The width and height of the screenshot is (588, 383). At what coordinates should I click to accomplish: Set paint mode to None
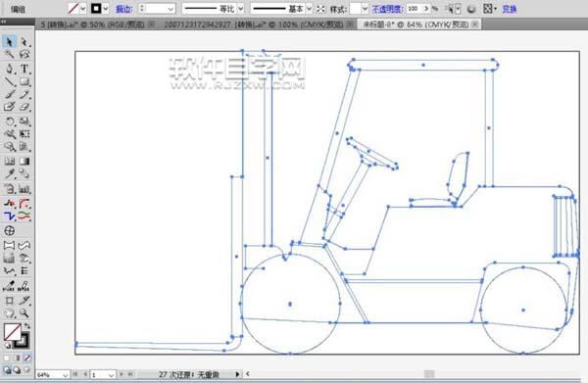pyautogui.click(x=27, y=358)
